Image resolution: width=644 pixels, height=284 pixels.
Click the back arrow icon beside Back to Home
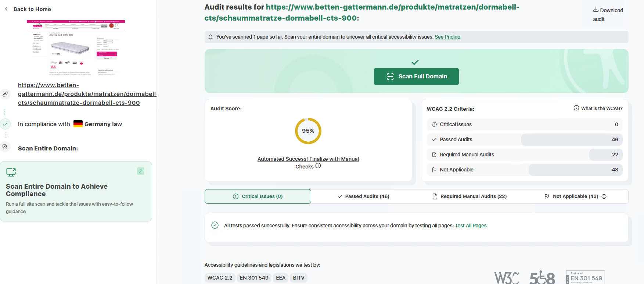pos(6,9)
